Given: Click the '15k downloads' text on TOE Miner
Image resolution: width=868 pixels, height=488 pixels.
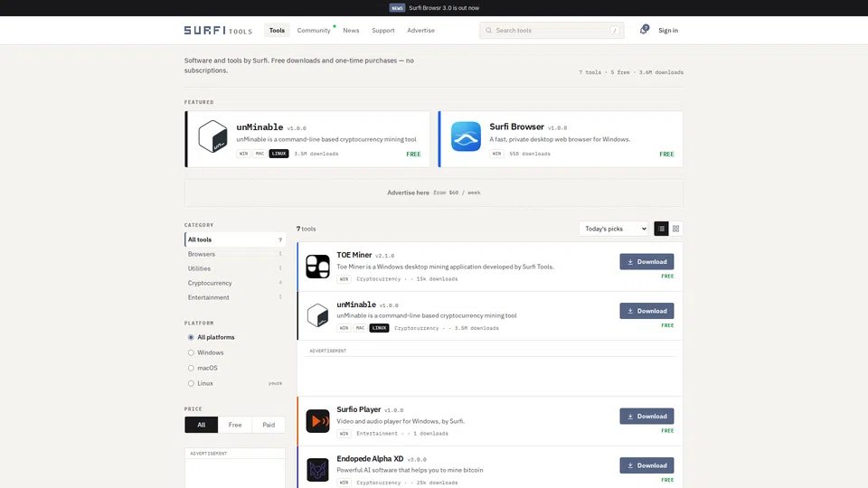Looking at the screenshot, I should point(437,279).
